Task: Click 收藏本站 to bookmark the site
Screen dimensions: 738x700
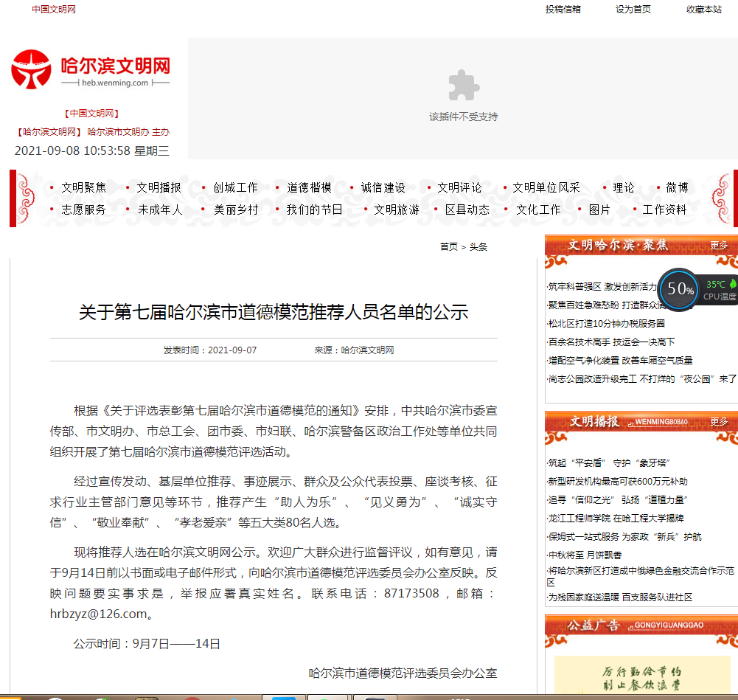Action: click(704, 10)
